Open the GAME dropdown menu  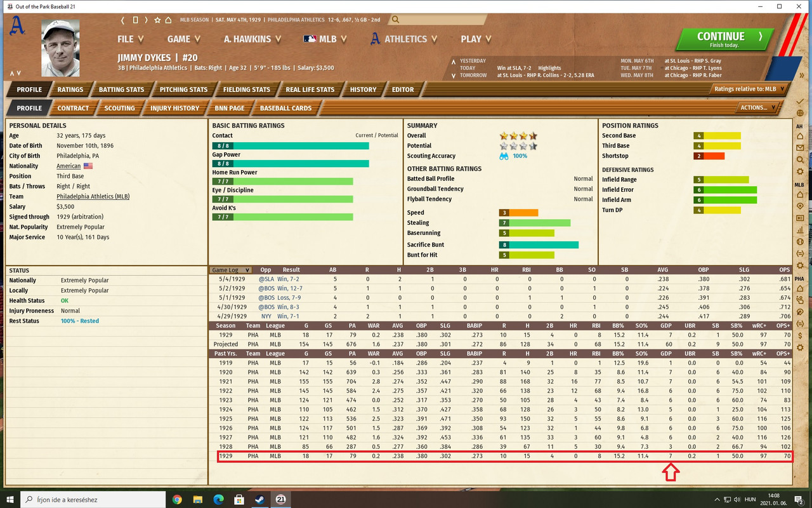[x=183, y=39]
